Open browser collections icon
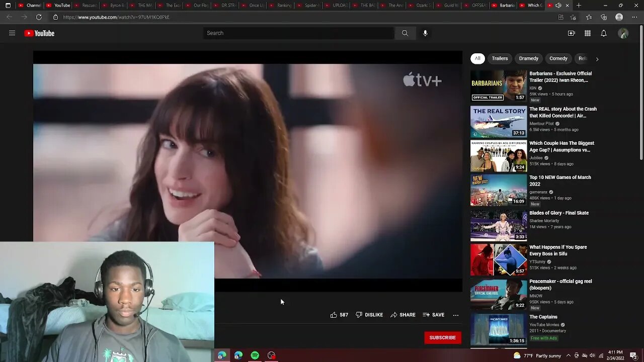The width and height of the screenshot is (644, 362). click(604, 17)
